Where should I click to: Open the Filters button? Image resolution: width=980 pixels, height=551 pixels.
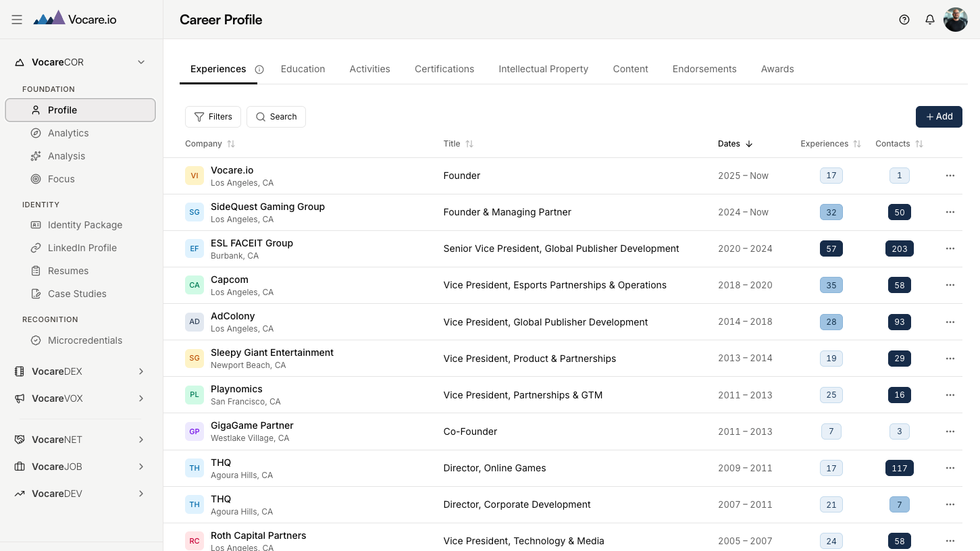pos(213,117)
